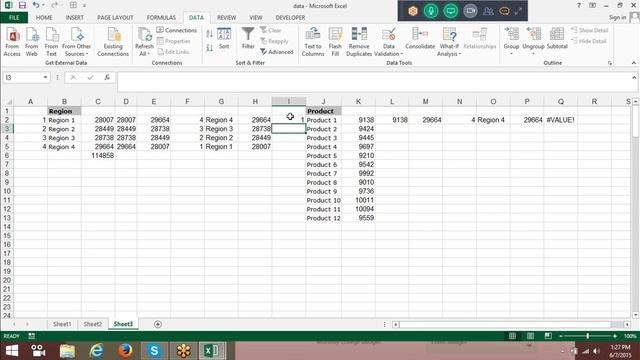This screenshot has height=360, width=640.
Task: Open What-If Analysis dropdown
Action: point(449,50)
